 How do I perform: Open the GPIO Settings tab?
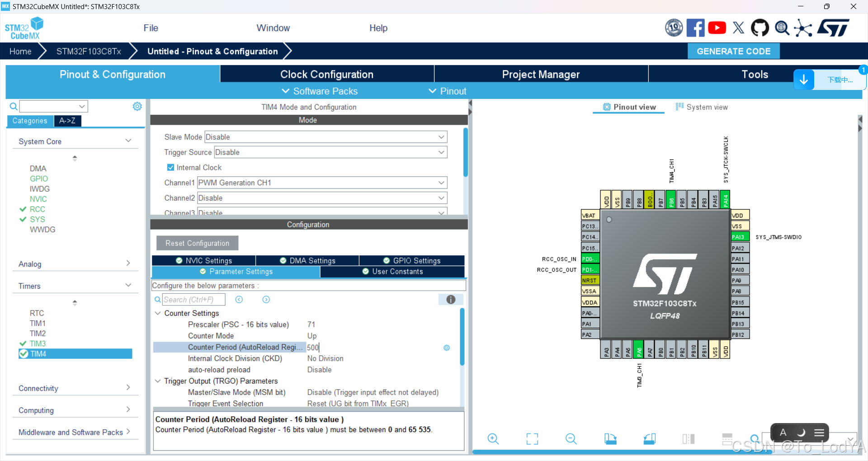[412, 261]
